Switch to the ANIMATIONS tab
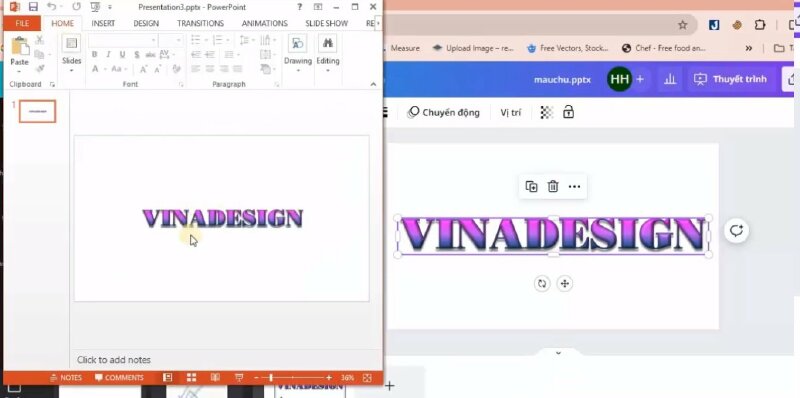This screenshot has height=398, width=800. (265, 23)
